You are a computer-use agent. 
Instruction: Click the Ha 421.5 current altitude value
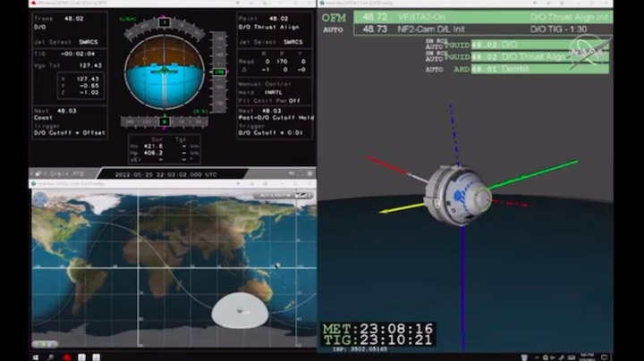(153, 146)
